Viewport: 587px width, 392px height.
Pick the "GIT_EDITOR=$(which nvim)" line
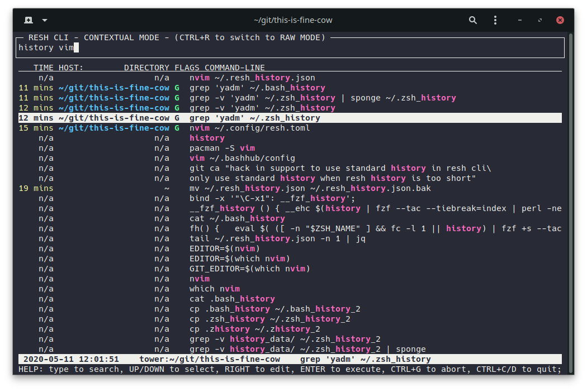249,269
